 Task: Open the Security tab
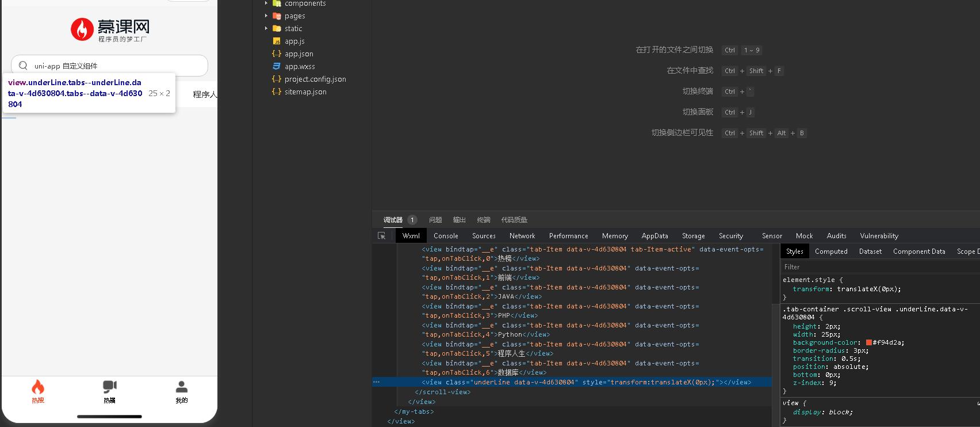731,236
